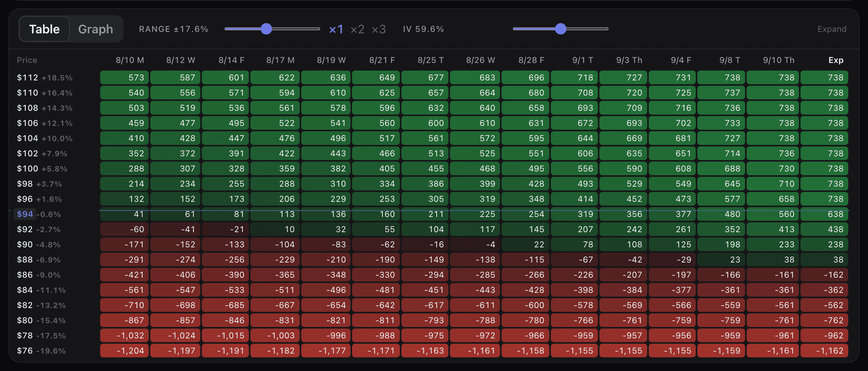Select the $104 +10.0% price row label
This screenshot has height=371, width=868.
pos(45,138)
